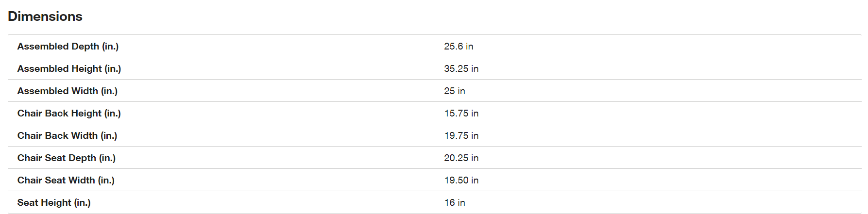868x214 pixels.
Task: Click the 25 in width value
Action: point(455,91)
